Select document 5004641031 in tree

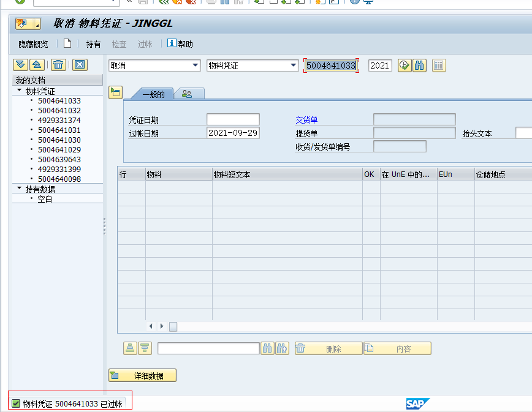[59, 130]
